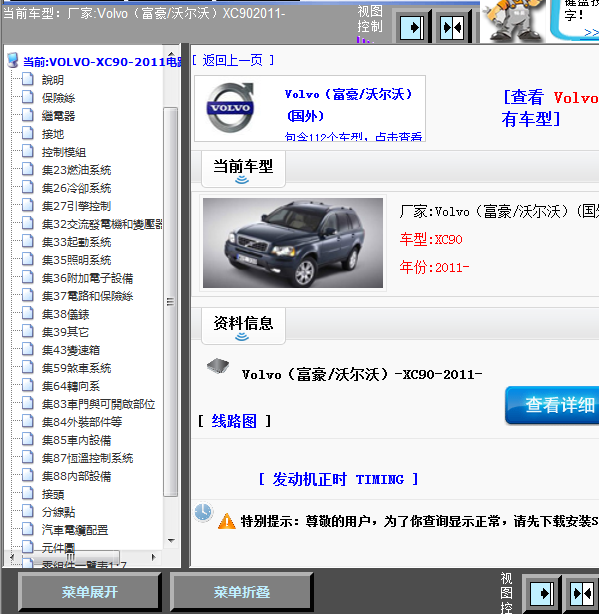Click the clock icon near the notice
Viewport: 599px width, 614px height.
(x=203, y=511)
